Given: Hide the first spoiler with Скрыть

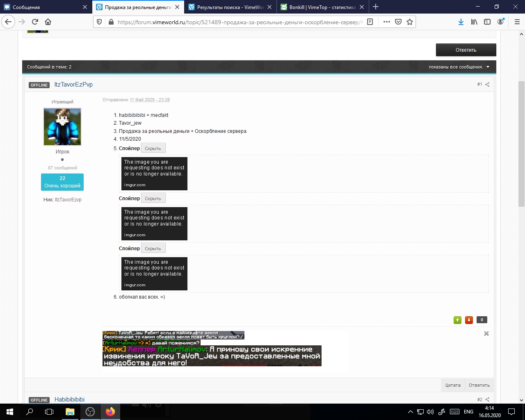Looking at the screenshot, I should point(153,148).
